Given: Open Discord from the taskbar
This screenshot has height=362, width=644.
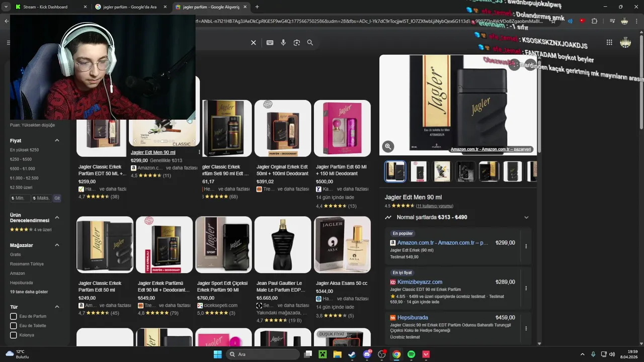Looking at the screenshot, I should click(x=367, y=354).
